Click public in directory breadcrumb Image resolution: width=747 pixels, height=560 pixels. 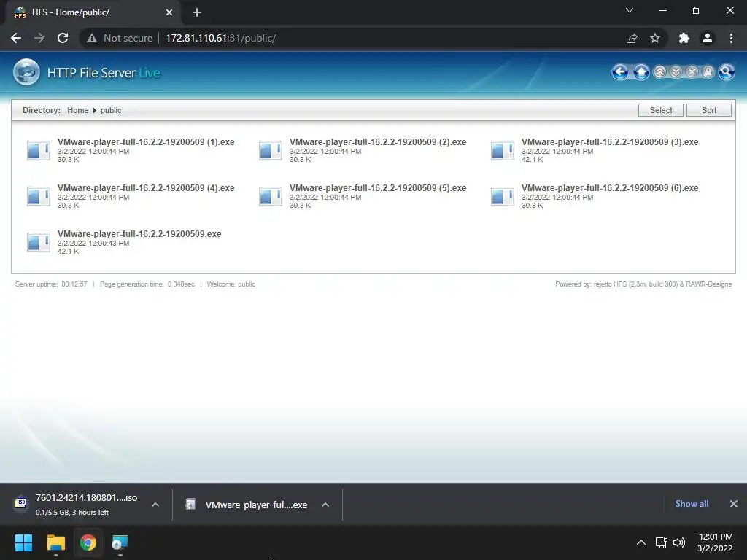point(111,110)
